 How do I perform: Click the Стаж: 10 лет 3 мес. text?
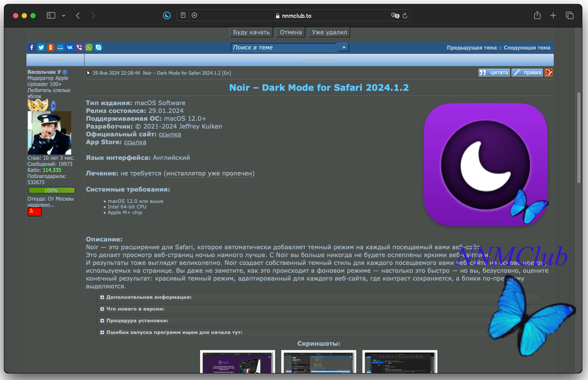(51, 158)
